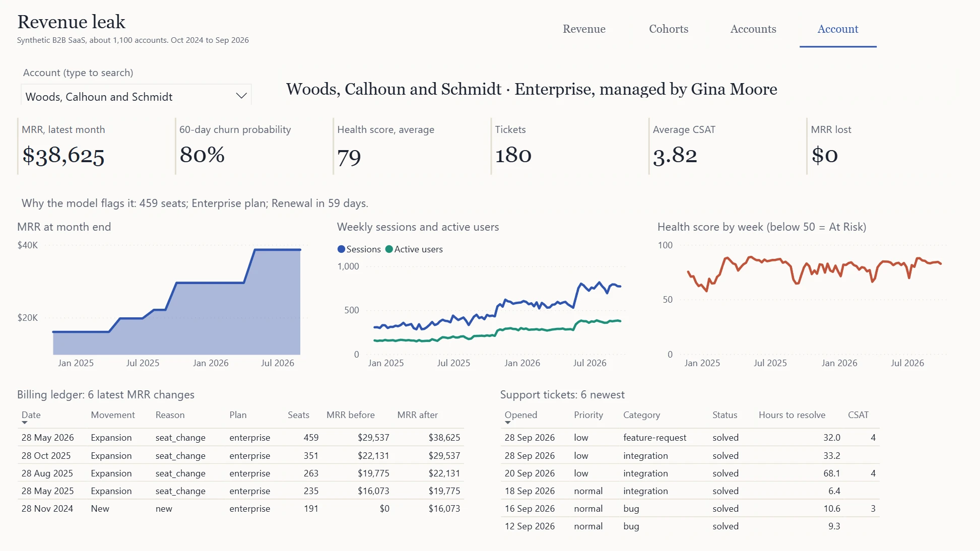The height and width of the screenshot is (551, 980).
Task: Click the MRR at month end chart title
Action: [x=64, y=227]
